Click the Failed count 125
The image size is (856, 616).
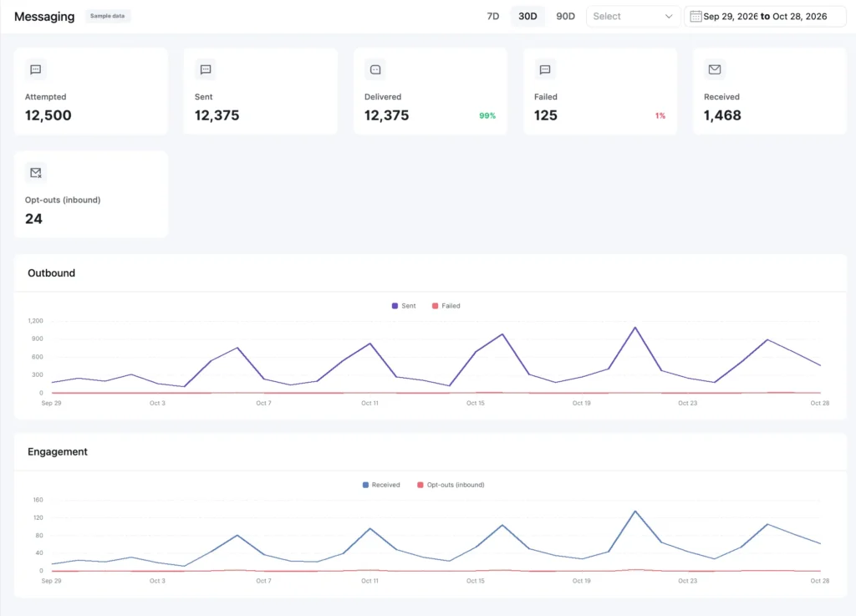click(x=545, y=115)
